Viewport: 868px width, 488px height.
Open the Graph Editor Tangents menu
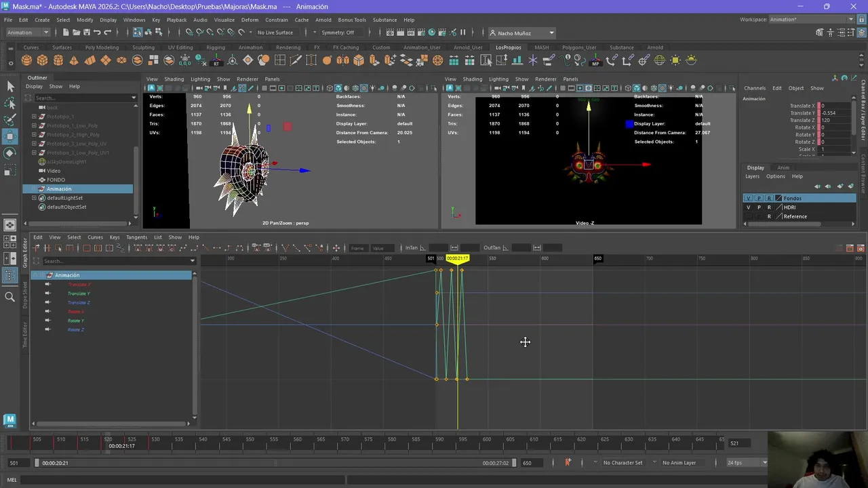[x=136, y=237]
